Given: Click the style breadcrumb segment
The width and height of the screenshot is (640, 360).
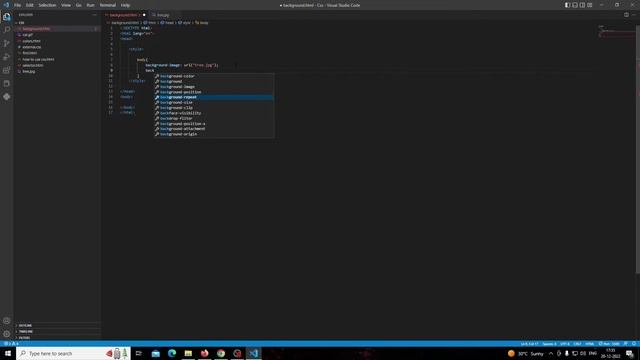Looking at the screenshot, I should coord(184,23).
